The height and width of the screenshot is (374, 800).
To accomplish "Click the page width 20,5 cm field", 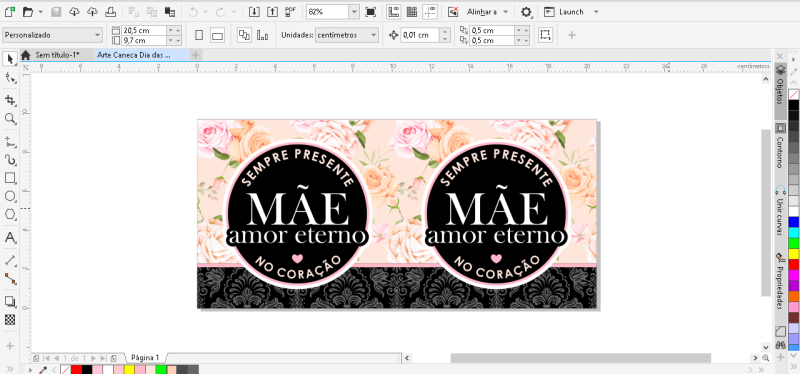I will click(x=144, y=31).
